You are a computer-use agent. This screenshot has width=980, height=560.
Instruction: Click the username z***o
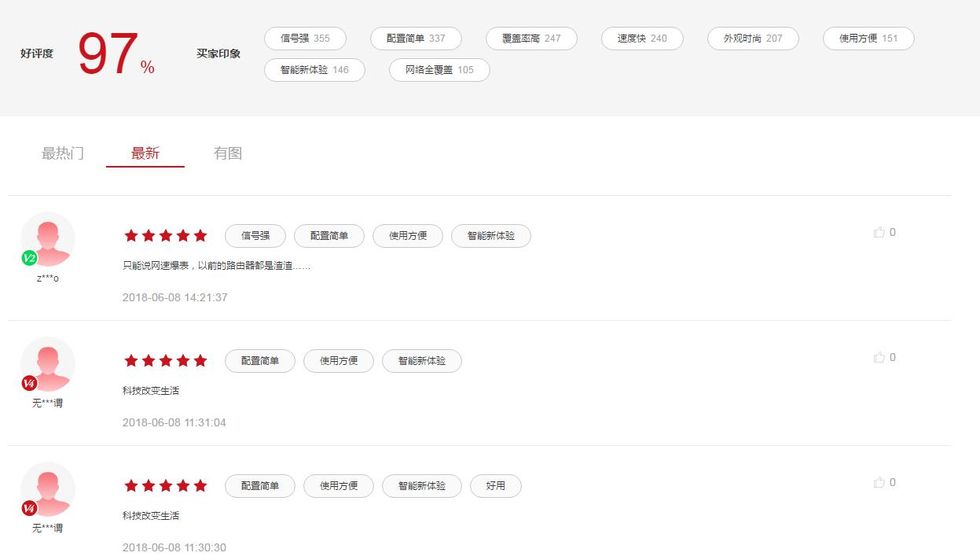[x=48, y=278]
